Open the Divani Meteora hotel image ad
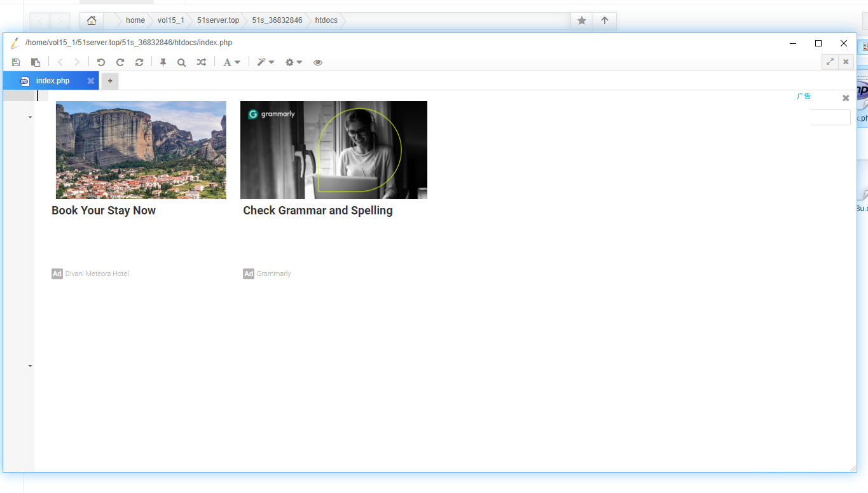 141,150
